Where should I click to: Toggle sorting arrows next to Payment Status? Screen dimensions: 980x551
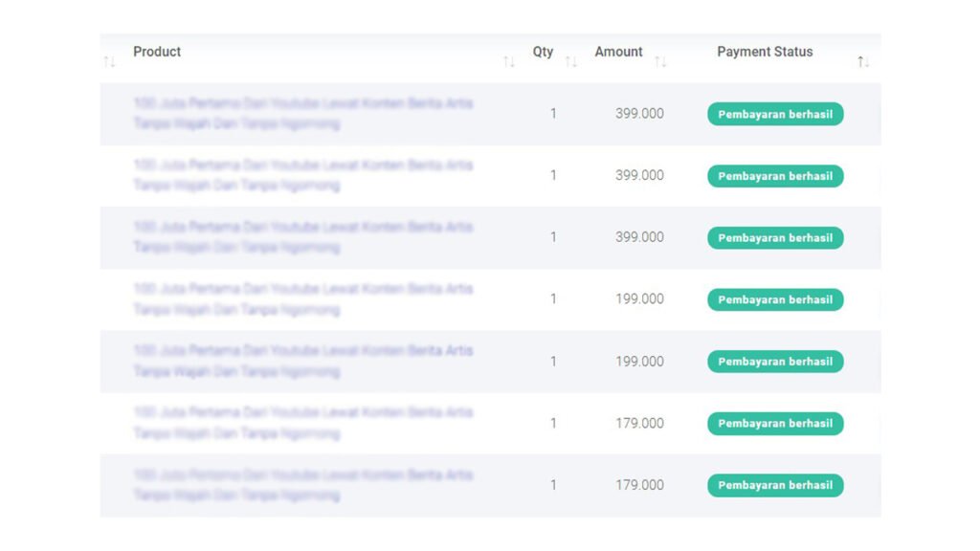tap(863, 62)
